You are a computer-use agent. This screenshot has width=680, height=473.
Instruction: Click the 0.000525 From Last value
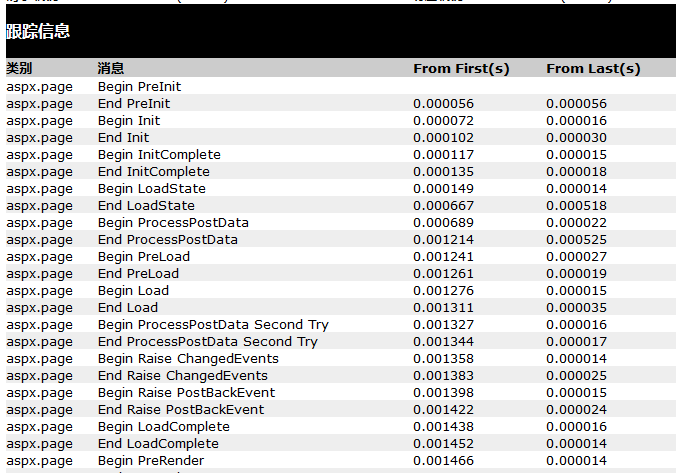point(576,239)
